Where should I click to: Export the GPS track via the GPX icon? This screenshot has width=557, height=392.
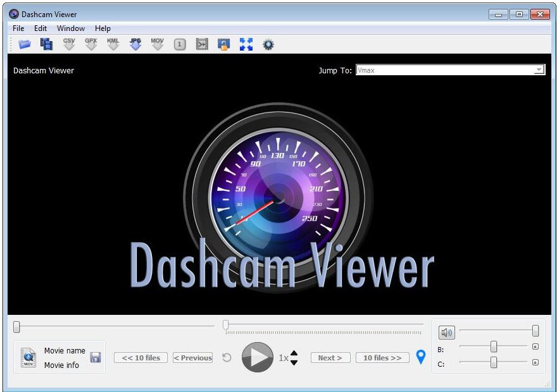91,44
